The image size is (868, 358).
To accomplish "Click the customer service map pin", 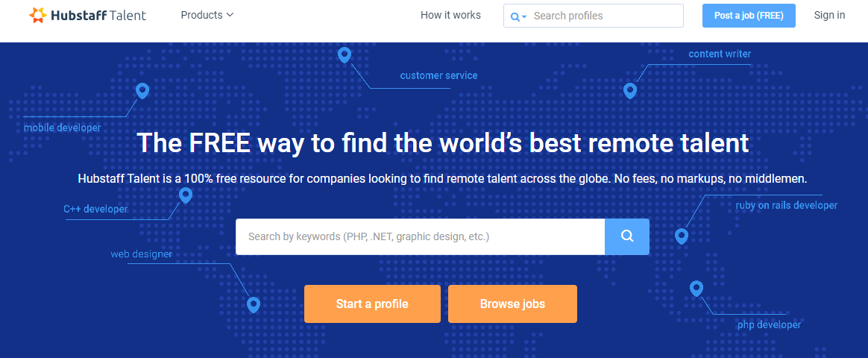I will (x=345, y=54).
